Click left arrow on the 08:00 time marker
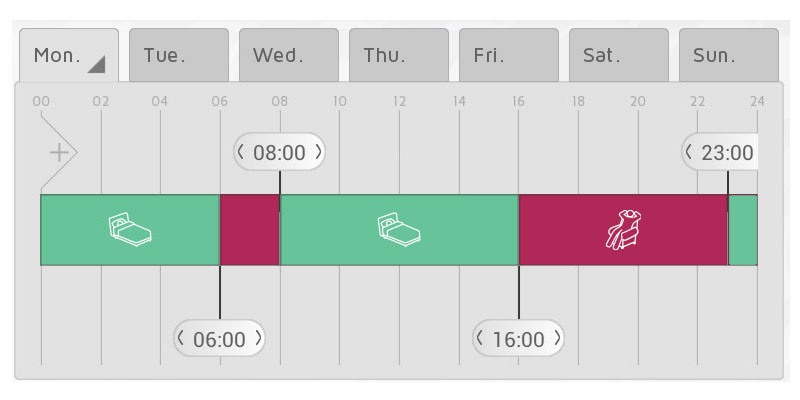 (x=241, y=152)
